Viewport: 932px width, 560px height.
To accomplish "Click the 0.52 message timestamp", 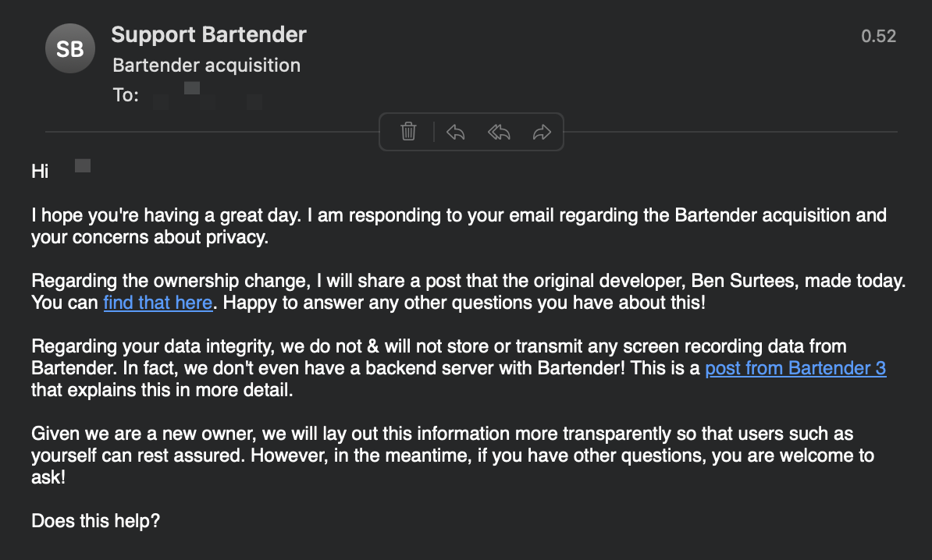I will pos(878,36).
